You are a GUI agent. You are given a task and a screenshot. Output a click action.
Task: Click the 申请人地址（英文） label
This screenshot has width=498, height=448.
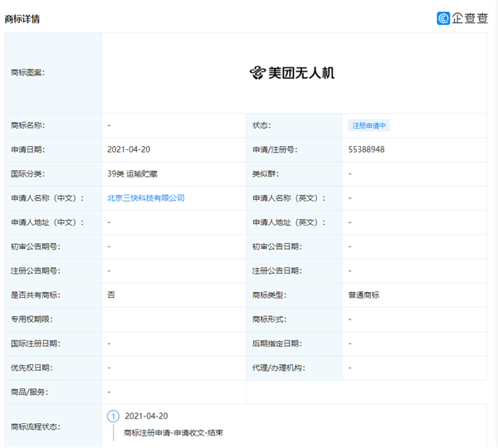tap(289, 222)
